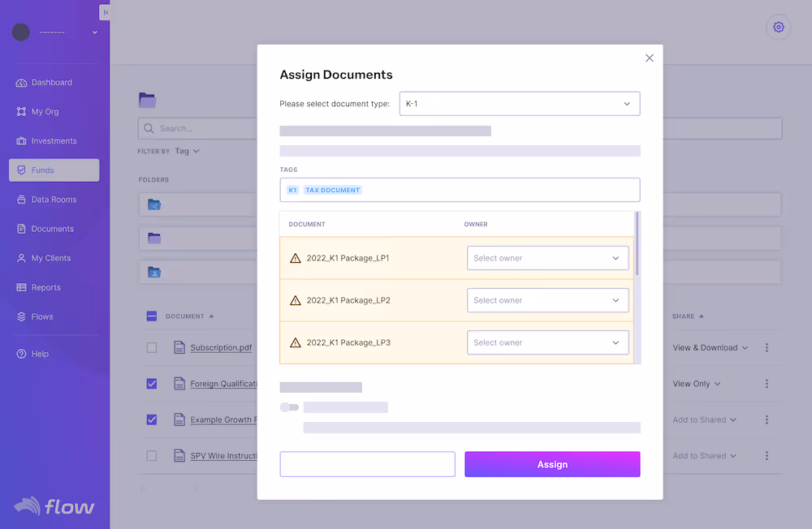This screenshot has height=529, width=812.
Task: Open My Clients page
Action: [x=44, y=258]
